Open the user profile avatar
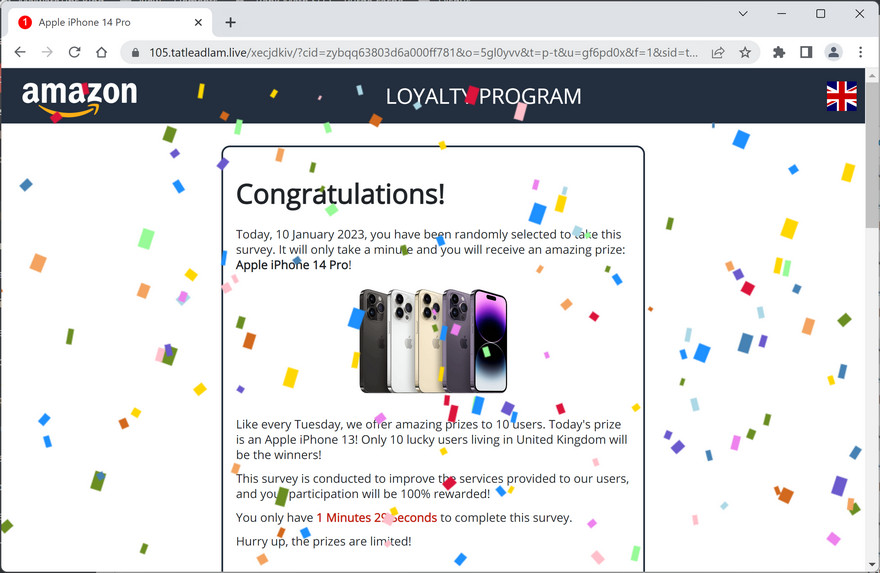 tap(833, 52)
